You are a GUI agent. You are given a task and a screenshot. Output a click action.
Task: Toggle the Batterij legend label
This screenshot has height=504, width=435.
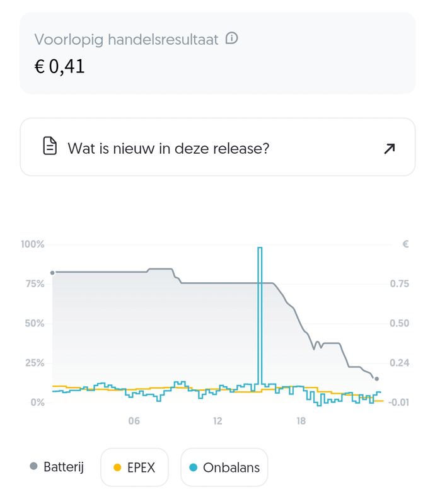coord(64,467)
